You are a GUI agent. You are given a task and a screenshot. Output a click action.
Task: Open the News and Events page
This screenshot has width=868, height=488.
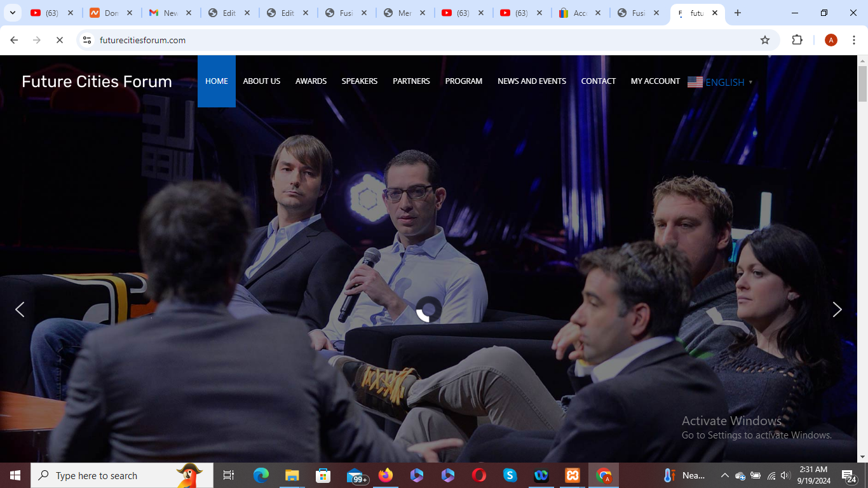(531, 81)
